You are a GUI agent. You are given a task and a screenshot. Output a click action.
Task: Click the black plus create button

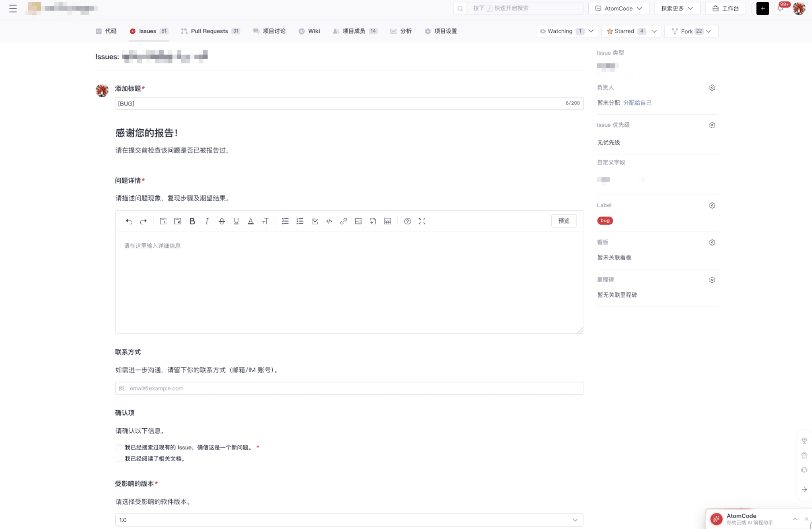pos(763,8)
